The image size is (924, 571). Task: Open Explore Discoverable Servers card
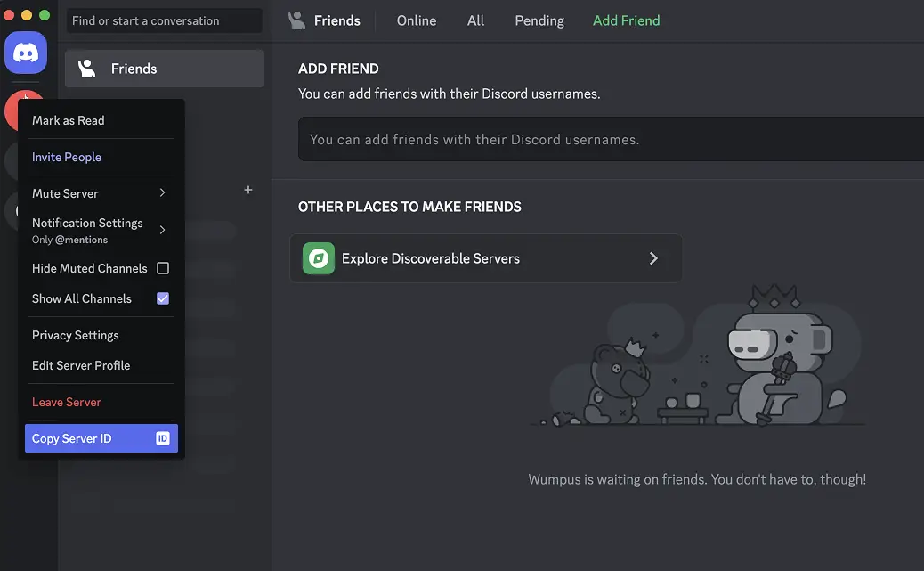[x=485, y=258]
